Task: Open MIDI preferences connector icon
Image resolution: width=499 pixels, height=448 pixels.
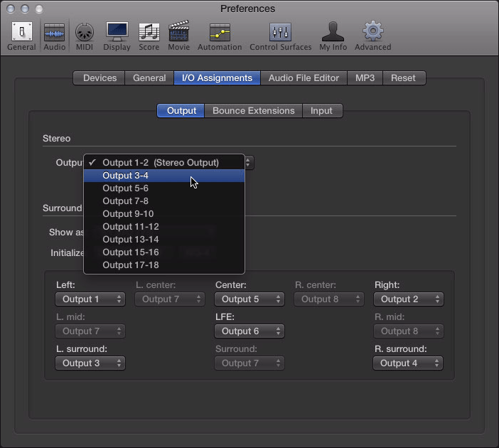Action: (85, 36)
